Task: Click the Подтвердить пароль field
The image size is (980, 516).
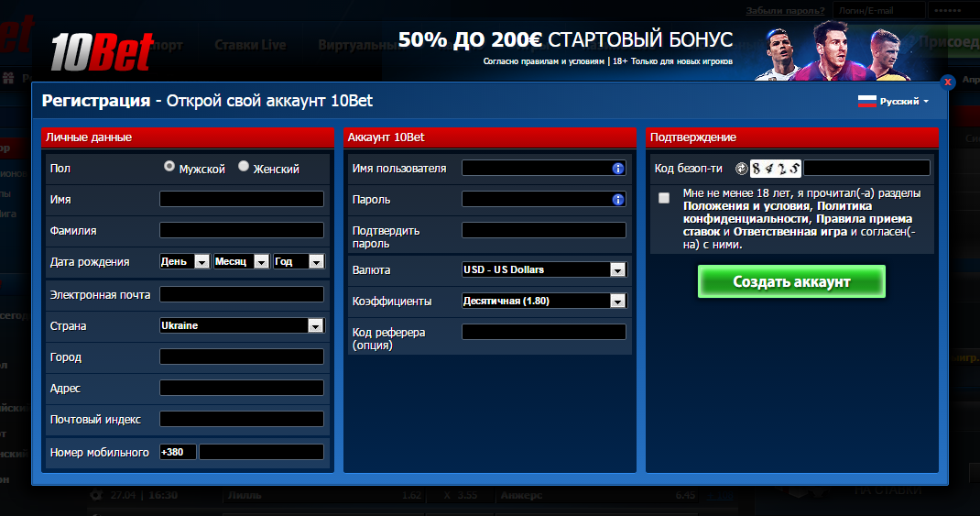Action: (544, 230)
